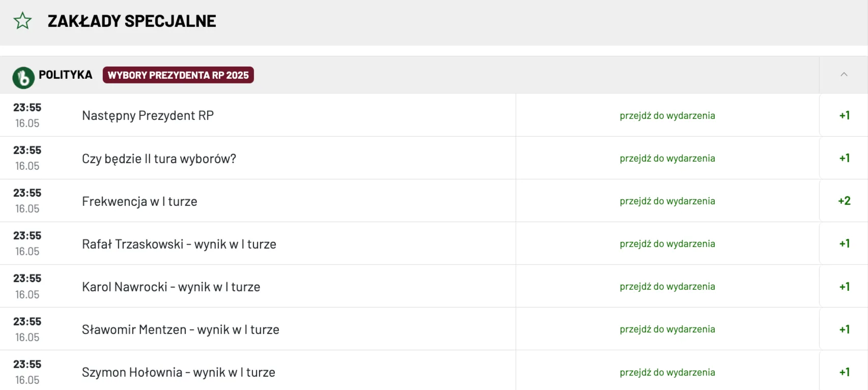
Task: Click +1 button on II tura wyborów row
Action: click(844, 158)
